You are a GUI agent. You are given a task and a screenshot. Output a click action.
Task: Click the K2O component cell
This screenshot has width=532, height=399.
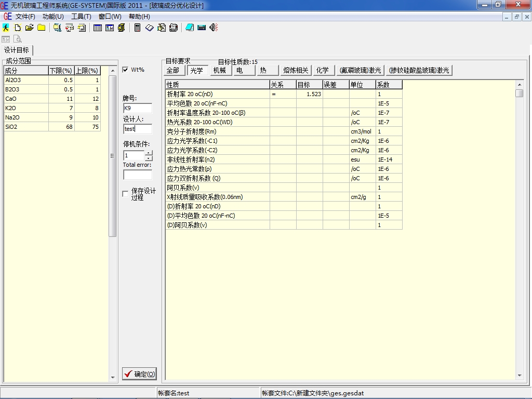pos(26,108)
